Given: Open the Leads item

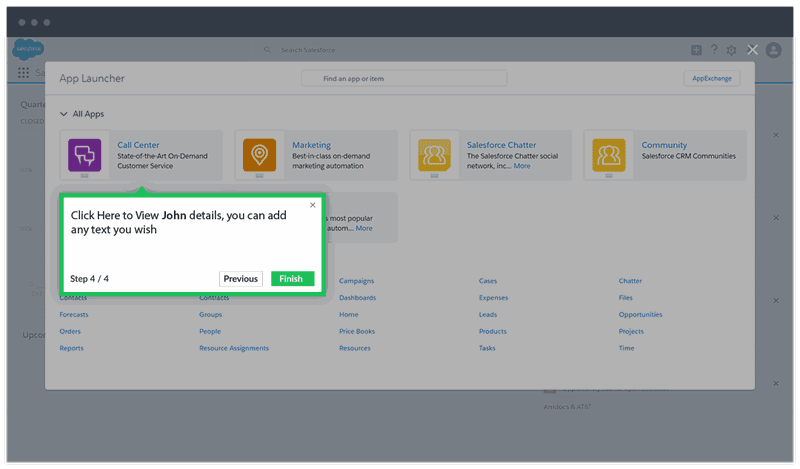Looking at the screenshot, I should (x=488, y=314).
